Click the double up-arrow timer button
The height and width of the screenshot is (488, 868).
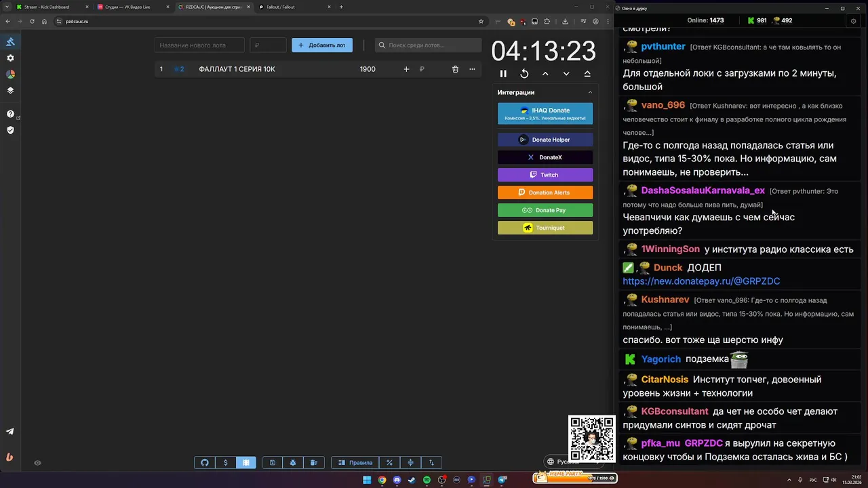tap(587, 74)
